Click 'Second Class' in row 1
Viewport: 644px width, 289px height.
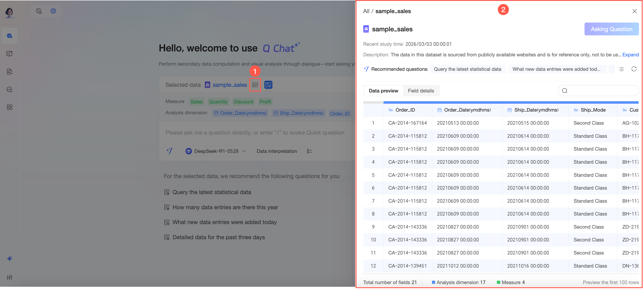point(589,123)
